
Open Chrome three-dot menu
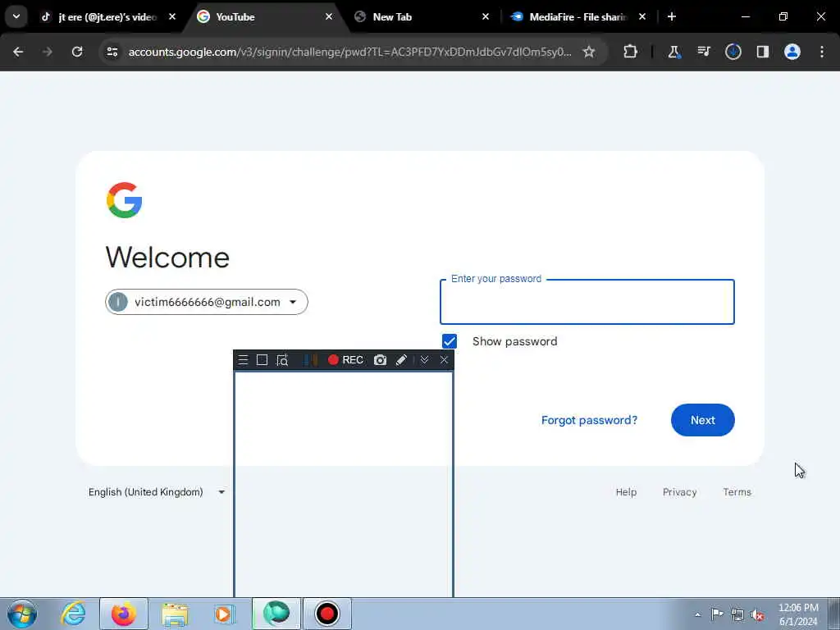point(822,52)
